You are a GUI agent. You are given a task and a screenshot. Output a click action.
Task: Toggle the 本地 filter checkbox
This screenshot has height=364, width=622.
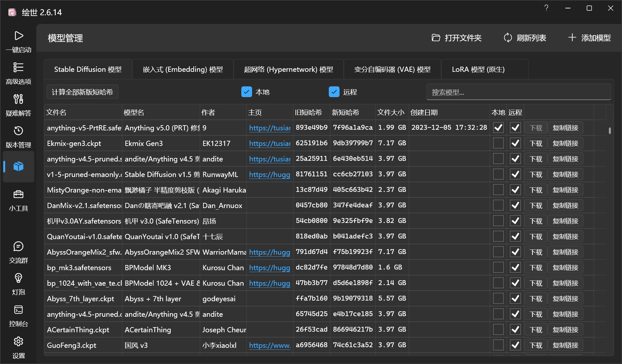247,92
